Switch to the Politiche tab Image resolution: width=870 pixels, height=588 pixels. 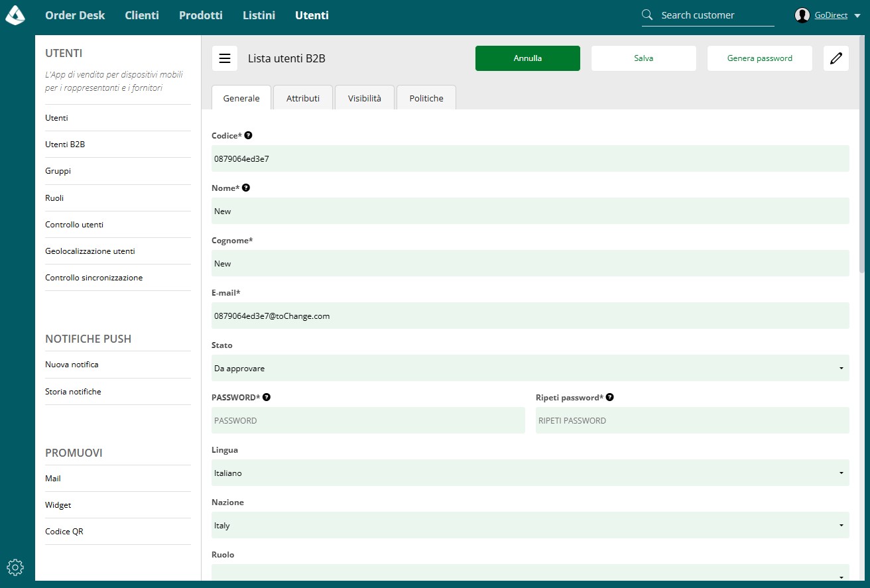click(x=426, y=97)
